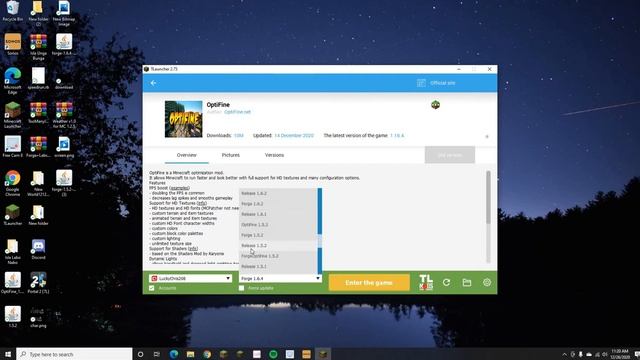Select the screen.png desktop file
This screenshot has height=360, width=640.
[64, 147]
